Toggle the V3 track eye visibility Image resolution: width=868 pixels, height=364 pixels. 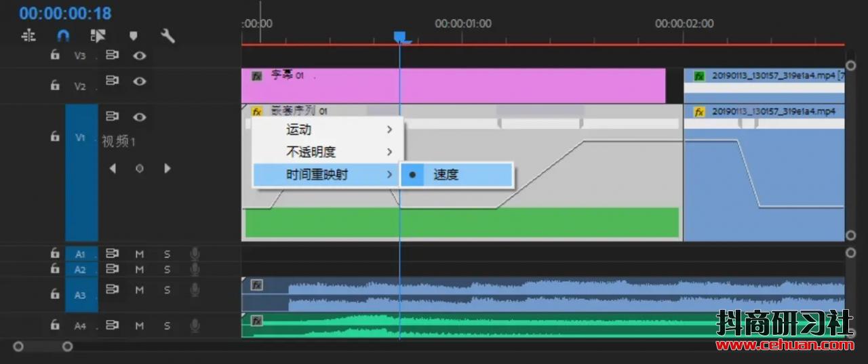click(x=140, y=56)
